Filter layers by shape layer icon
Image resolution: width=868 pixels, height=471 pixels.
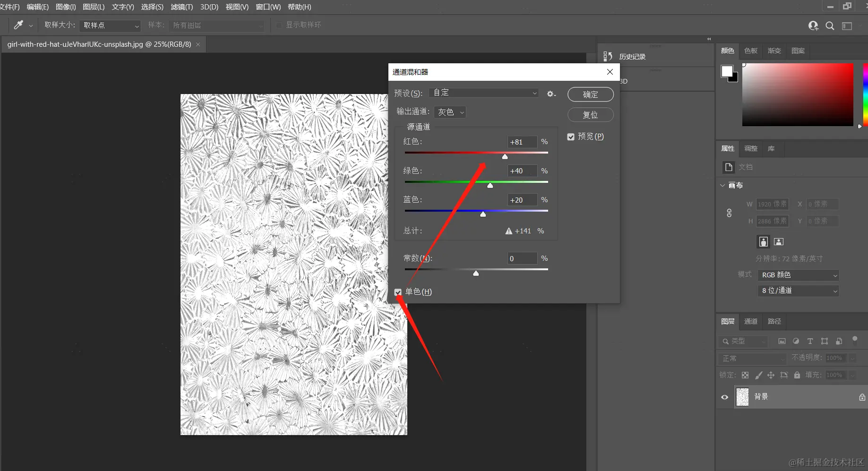click(825, 341)
